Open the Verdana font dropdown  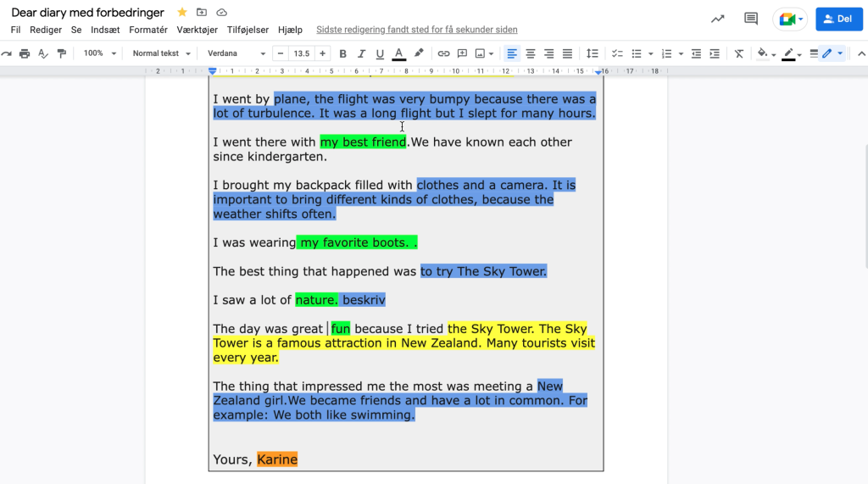tap(236, 53)
